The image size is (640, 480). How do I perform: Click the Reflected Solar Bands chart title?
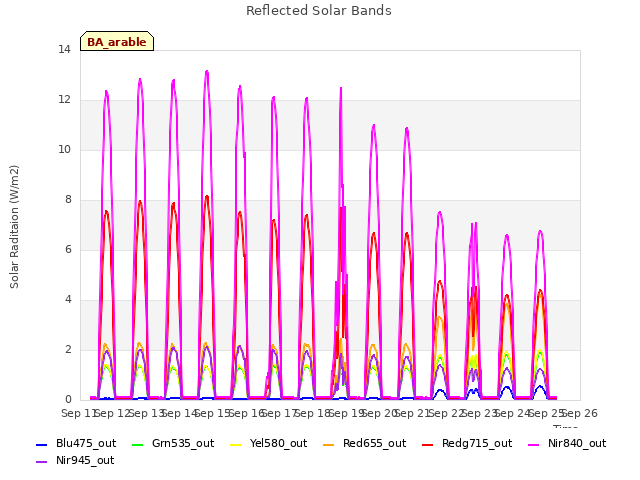319,11
